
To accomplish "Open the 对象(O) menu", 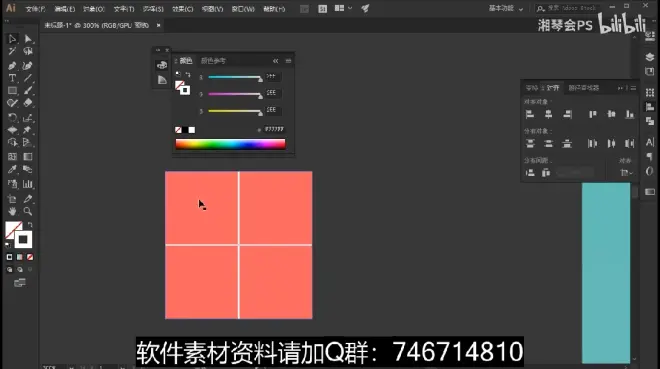I will pyautogui.click(x=93, y=9).
